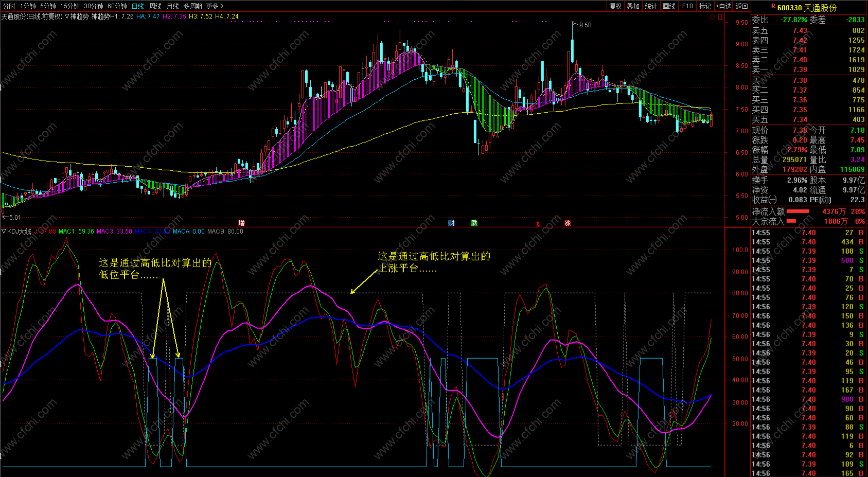The width and height of the screenshot is (868, 477).
Task: Select the 60分钟 period
Action: [x=117, y=6]
